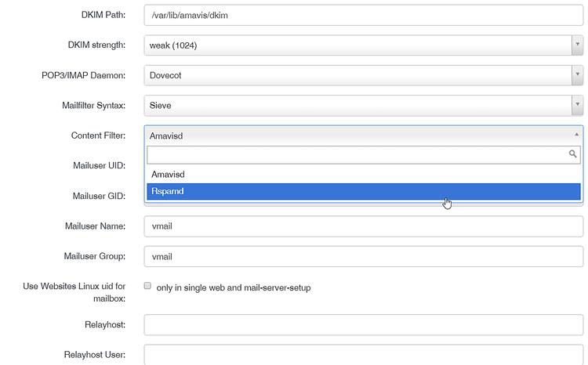Click the "Relayhost User:" label

point(94,355)
